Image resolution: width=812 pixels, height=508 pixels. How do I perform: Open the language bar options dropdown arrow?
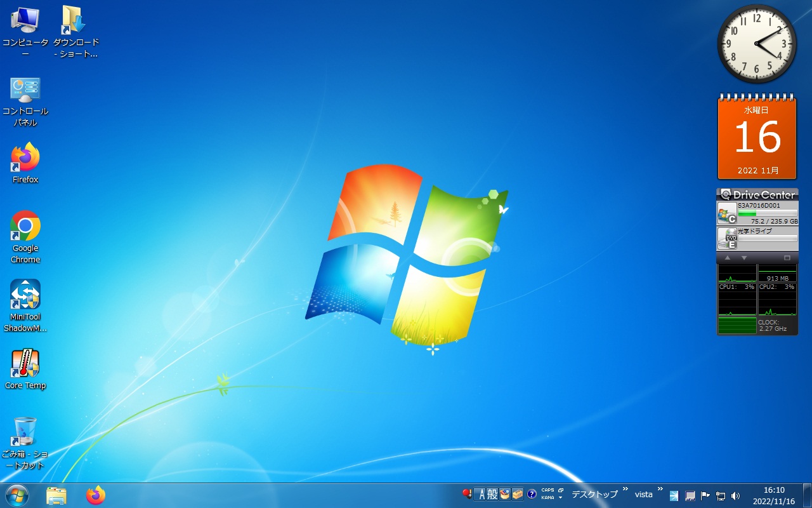pos(561,498)
